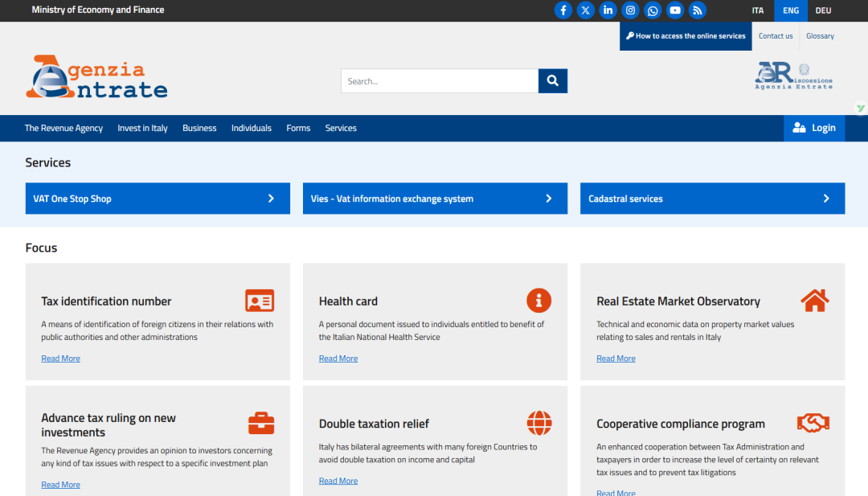The image size is (868, 496).
Task: Open the Invest in Italy menu
Action: coord(142,128)
